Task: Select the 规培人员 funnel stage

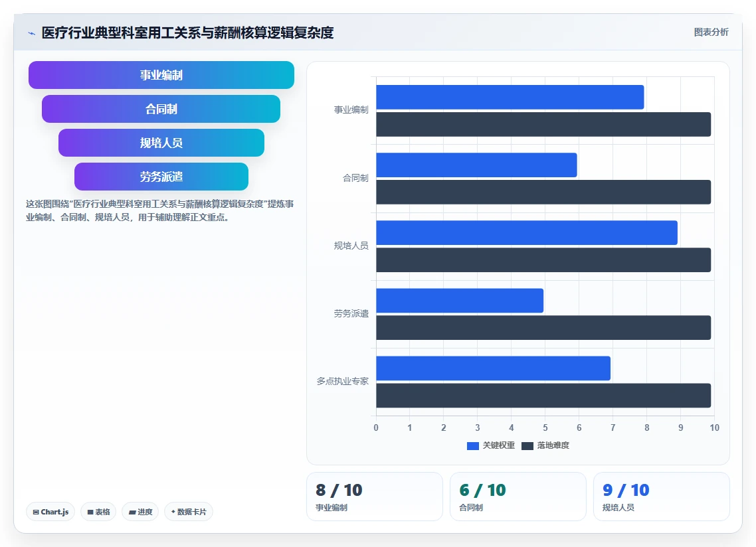Action: point(161,143)
